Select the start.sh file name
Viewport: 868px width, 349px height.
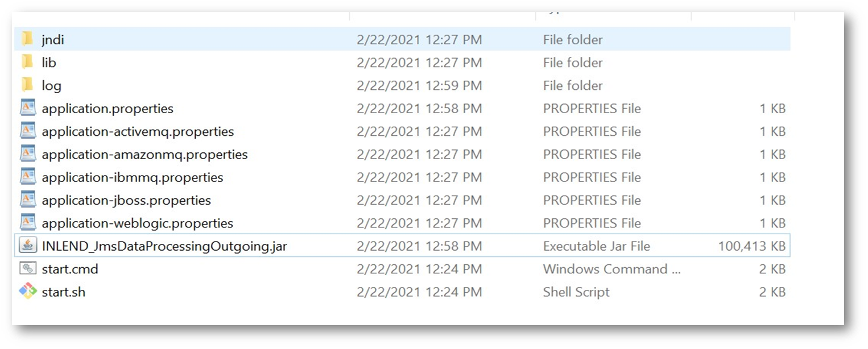[64, 292]
